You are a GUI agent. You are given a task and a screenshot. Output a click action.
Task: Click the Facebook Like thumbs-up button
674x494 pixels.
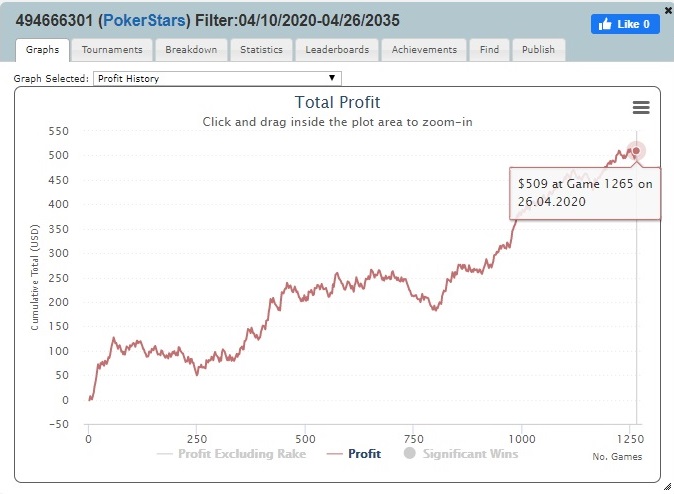(x=625, y=24)
